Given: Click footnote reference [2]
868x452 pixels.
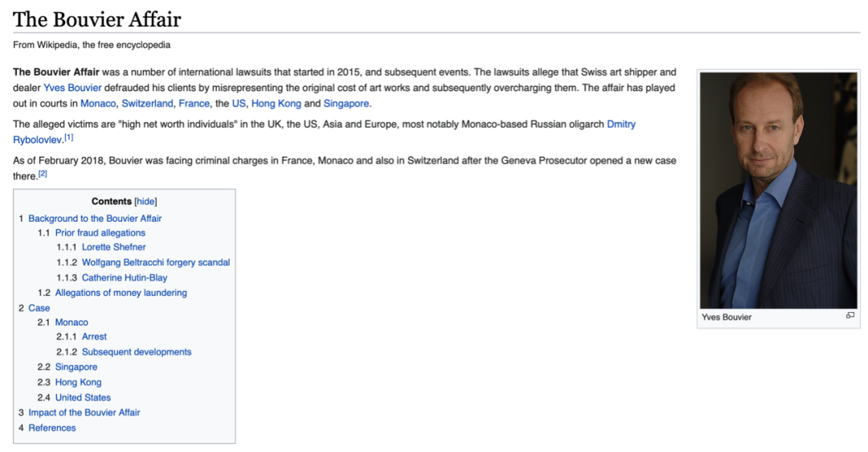Looking at the screenshot, I should pyautogui.click(x=43, y=174).
